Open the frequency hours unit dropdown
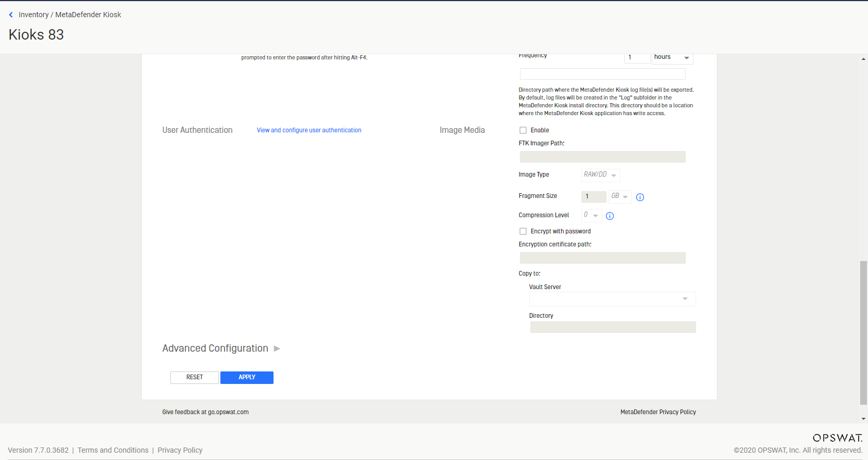 point(672,58)
